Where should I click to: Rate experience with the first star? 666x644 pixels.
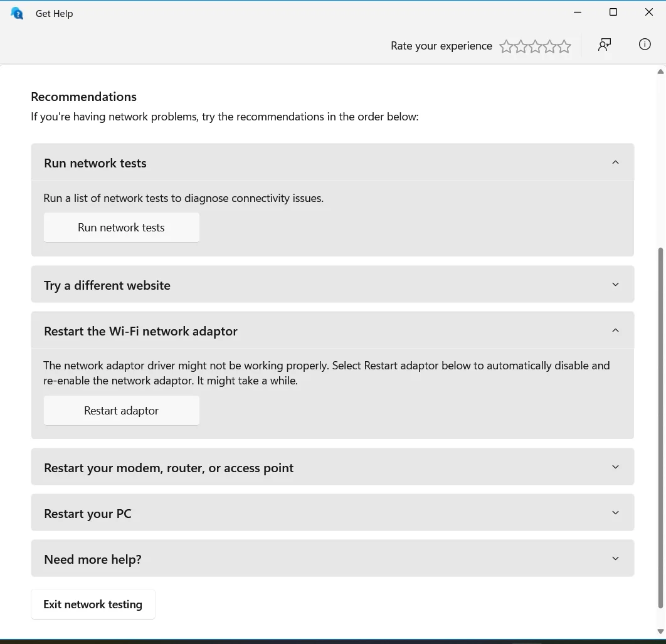(506, 46)
